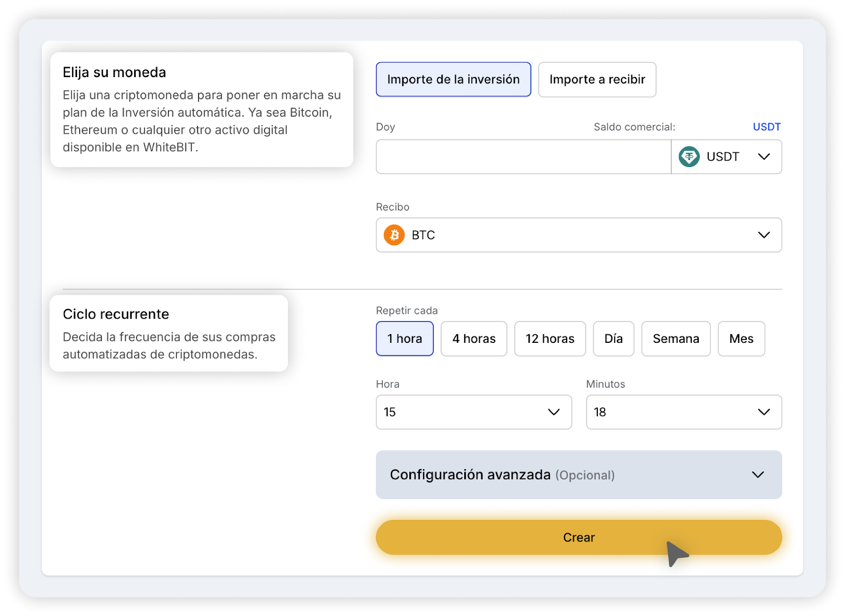Click the chevron in Configuración avanzada panel
Viewport: 845px width, 616px height.
pos(758,475)
